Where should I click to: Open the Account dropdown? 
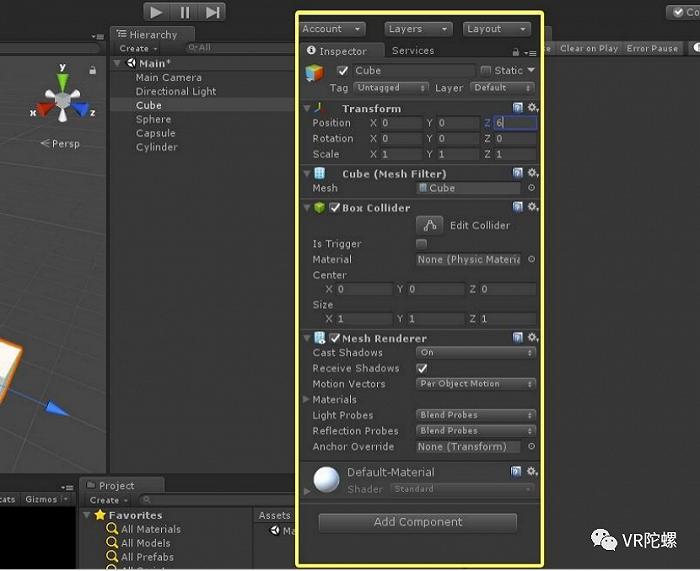(x=332, y=29)
